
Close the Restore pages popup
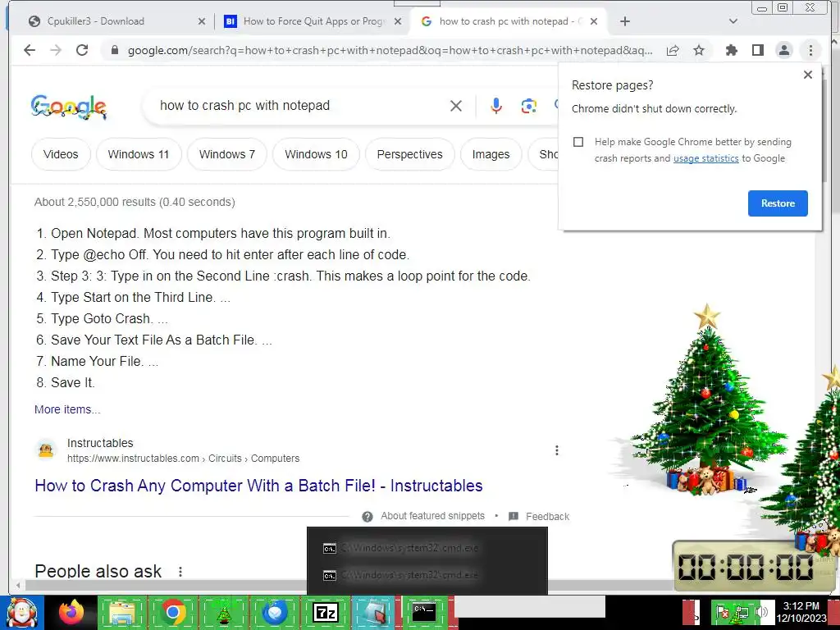[x=808, y=75]
